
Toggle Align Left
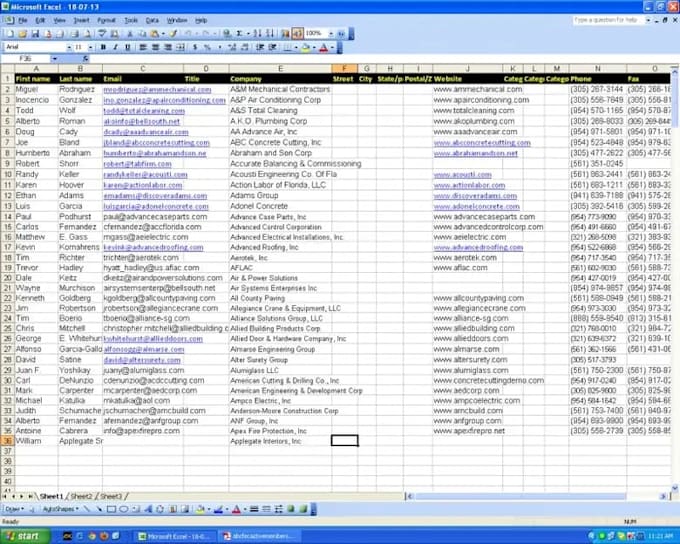point(142,47)
